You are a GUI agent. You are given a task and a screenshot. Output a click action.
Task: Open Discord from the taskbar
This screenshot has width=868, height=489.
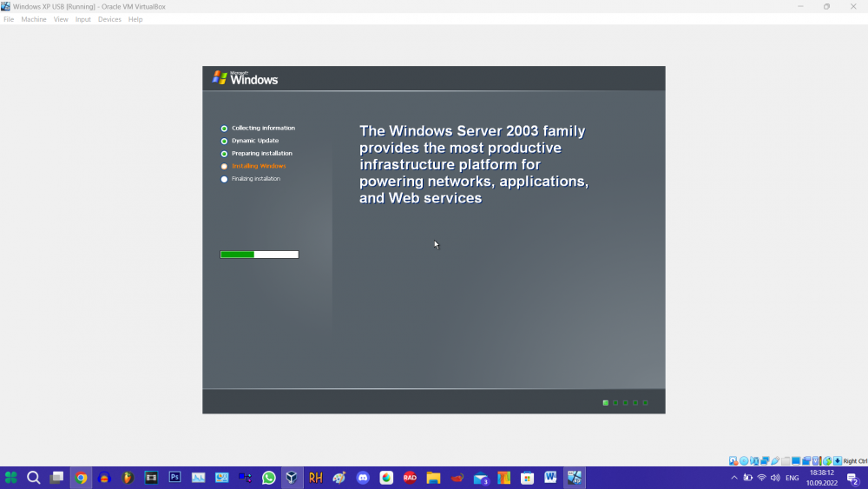[363, 478]
